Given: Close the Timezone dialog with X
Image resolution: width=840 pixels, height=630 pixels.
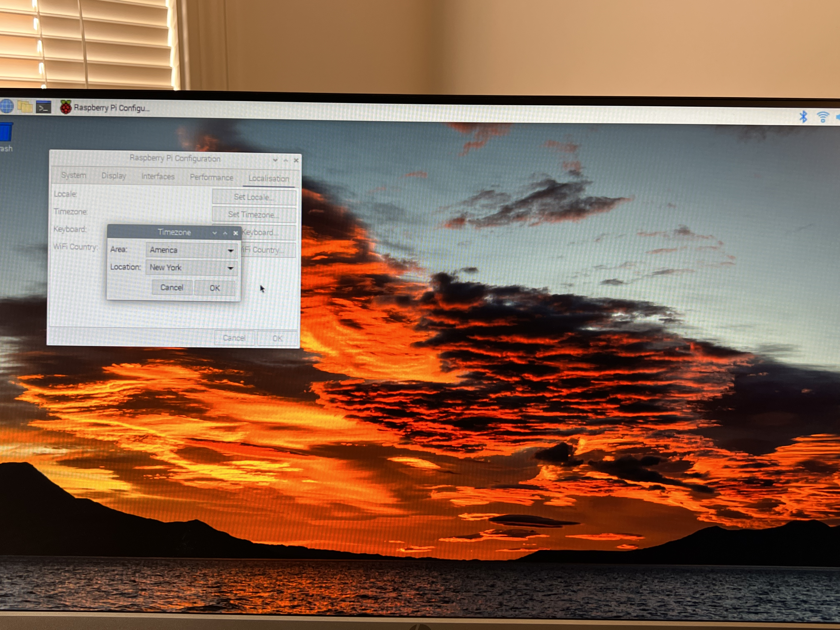Looking at the screenshot, I should point(235,233).
